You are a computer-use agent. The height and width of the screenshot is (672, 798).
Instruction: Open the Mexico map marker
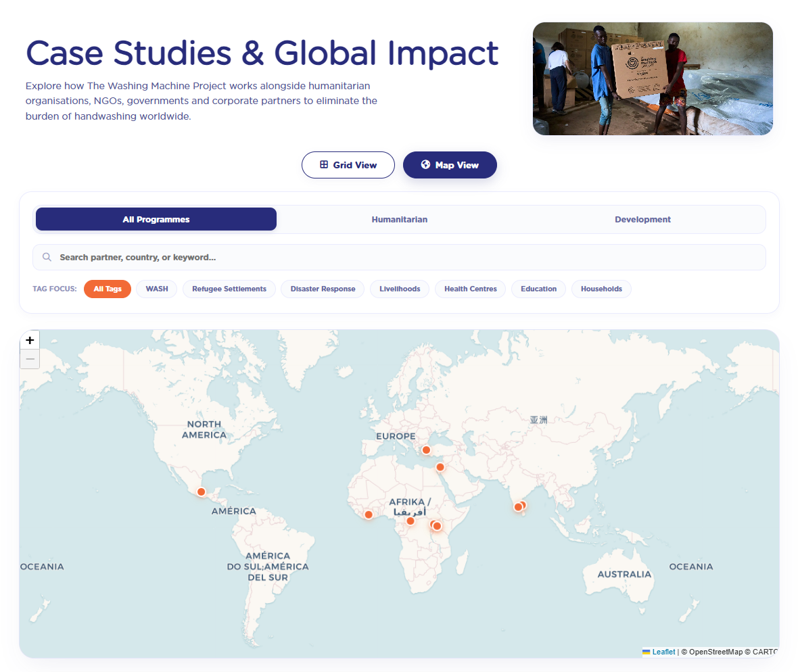click(202, 492)
